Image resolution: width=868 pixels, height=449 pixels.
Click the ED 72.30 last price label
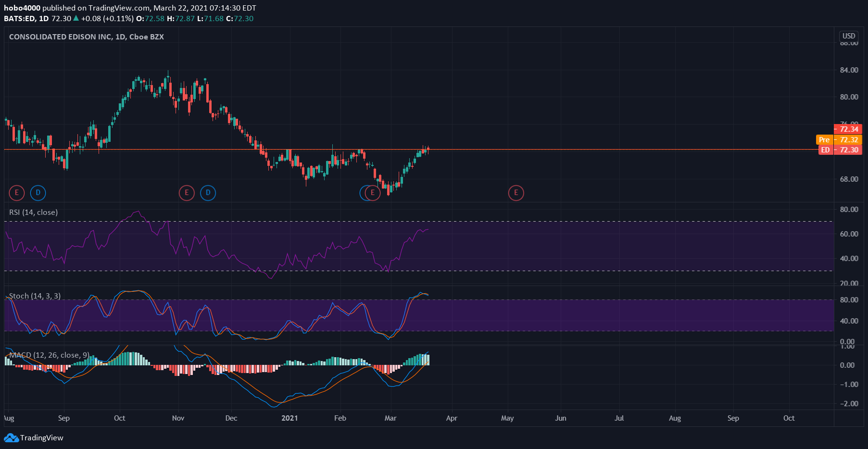click(x=840, y=150)
